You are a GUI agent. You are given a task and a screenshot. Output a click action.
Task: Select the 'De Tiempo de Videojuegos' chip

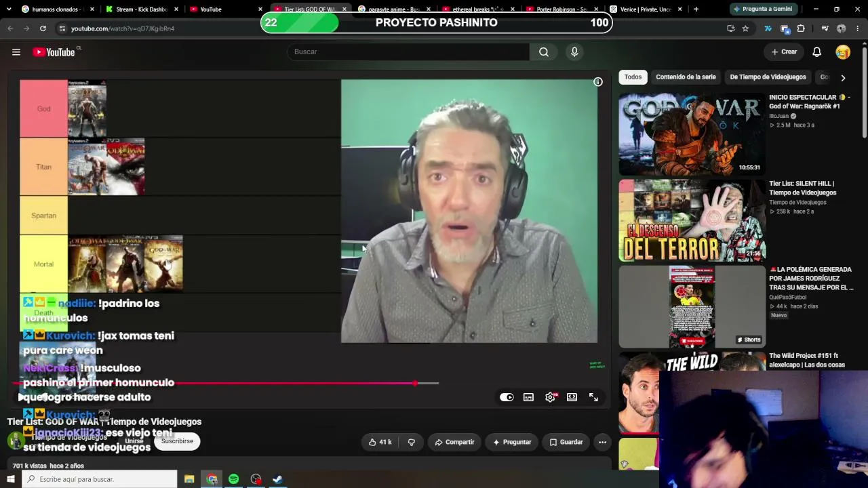point(768,77)
